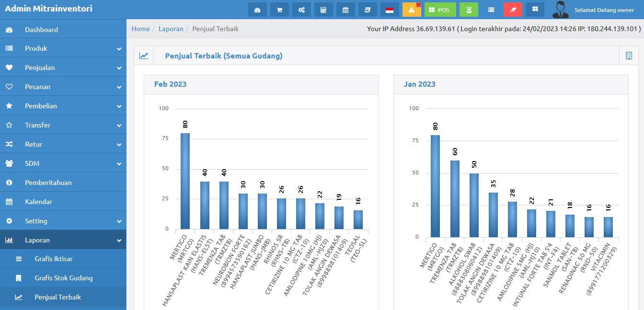Click the calculator icon in top toolbar

[x=323, y=10]
